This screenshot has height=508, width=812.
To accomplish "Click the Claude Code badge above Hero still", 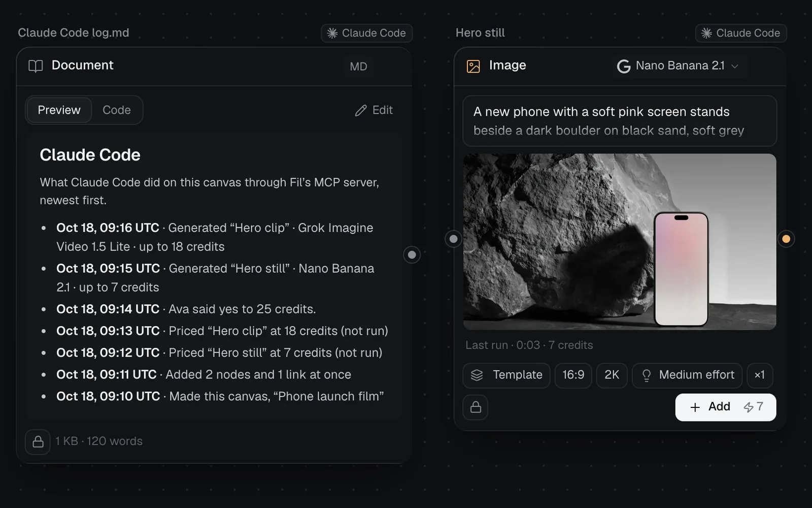I will (741, 34).
